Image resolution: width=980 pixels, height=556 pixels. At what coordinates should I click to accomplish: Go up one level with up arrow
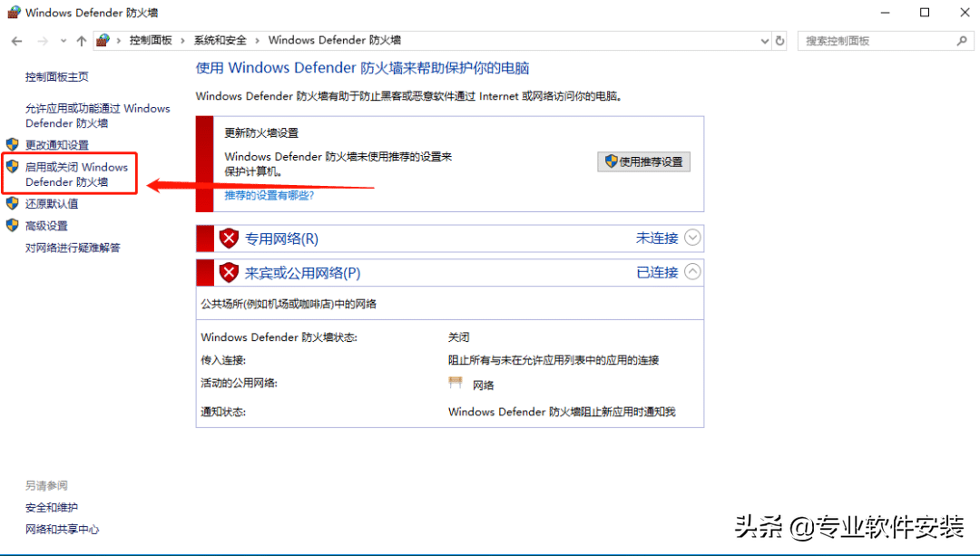point(82,41)
